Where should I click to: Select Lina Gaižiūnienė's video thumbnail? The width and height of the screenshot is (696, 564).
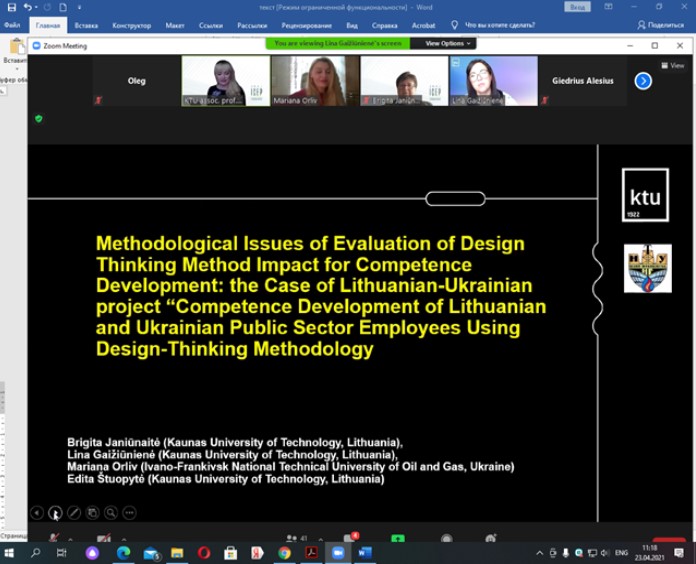click(493, 80)
